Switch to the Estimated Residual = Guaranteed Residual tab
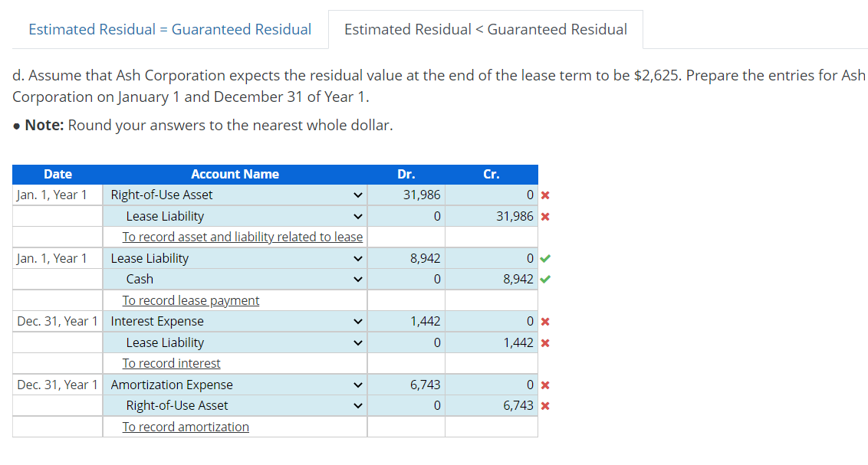Screen dimensions: 868x465 click(169, 29)
